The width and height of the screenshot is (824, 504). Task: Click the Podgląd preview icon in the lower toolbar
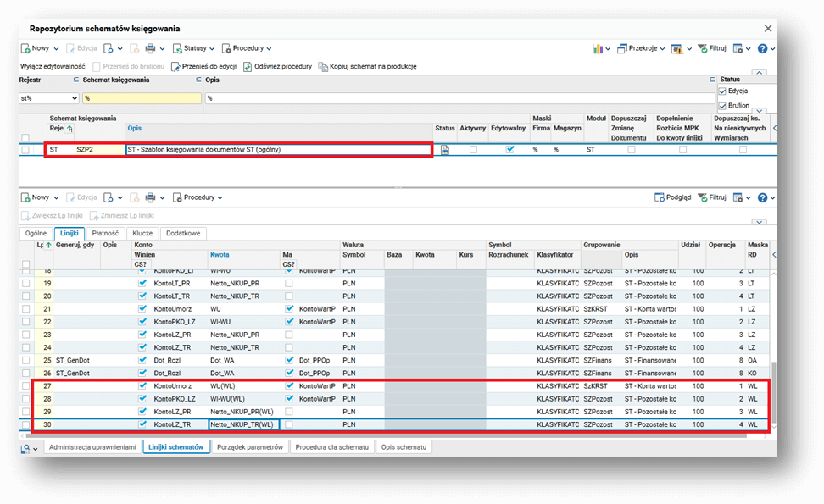[661, 197]
